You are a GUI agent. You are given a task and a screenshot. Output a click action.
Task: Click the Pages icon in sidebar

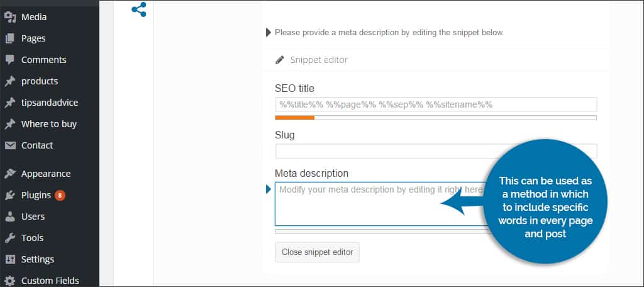10,38
